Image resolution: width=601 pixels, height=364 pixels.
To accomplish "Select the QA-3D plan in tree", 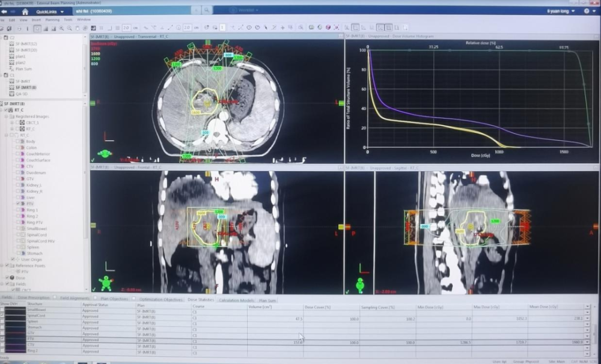I will [x=21, y=94].
